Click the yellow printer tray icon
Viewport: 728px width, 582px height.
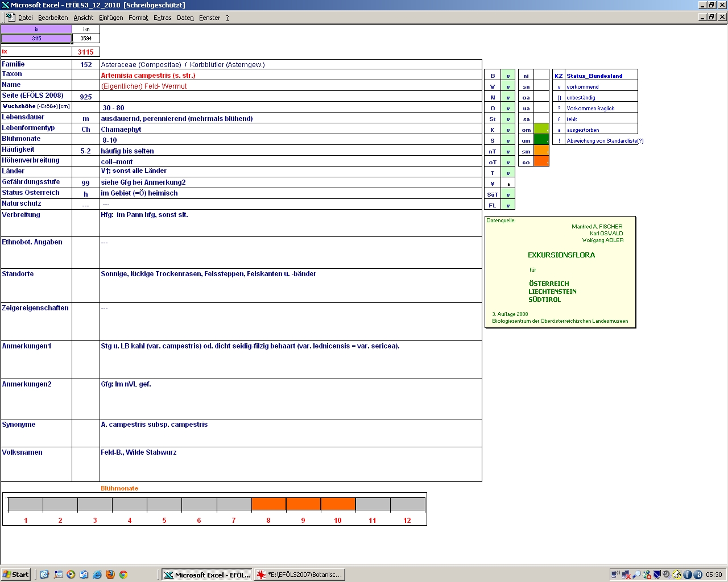pos(677,575)
